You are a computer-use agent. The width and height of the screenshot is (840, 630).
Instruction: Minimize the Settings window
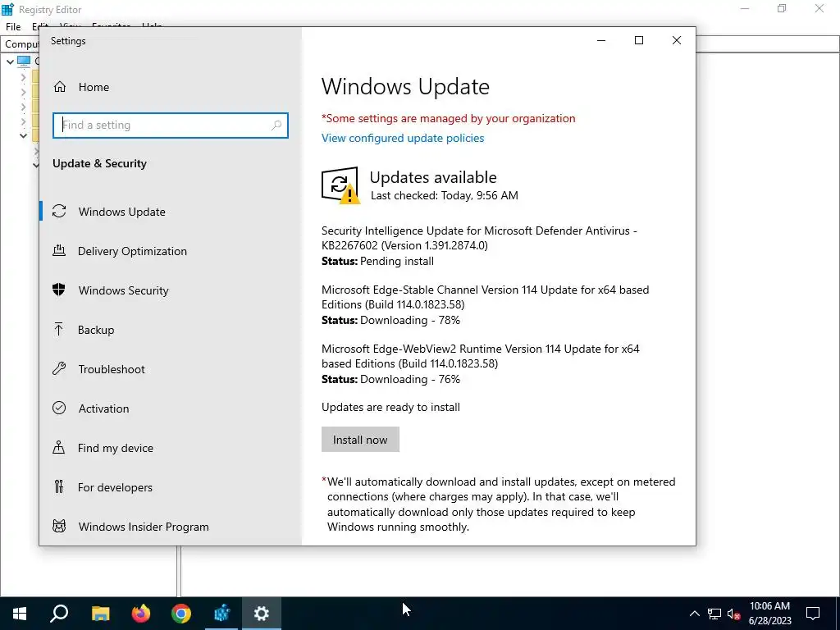pyautogui.click(x=601, y=40)
